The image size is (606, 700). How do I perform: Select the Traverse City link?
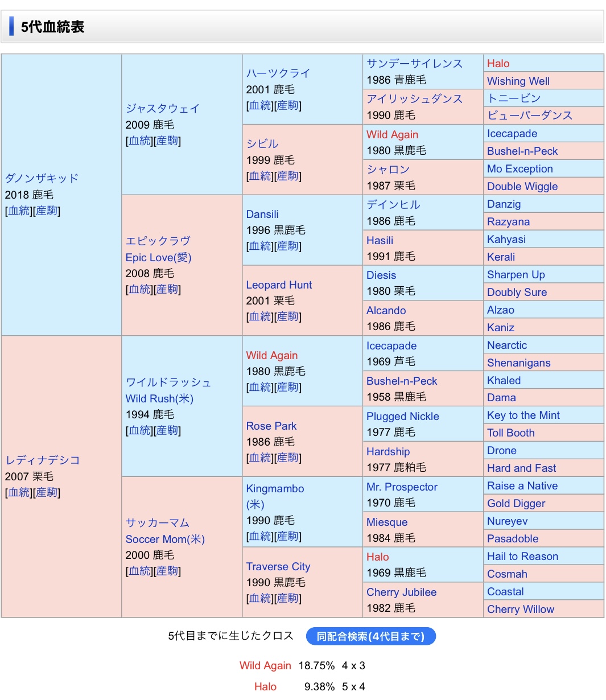(278, 566)
